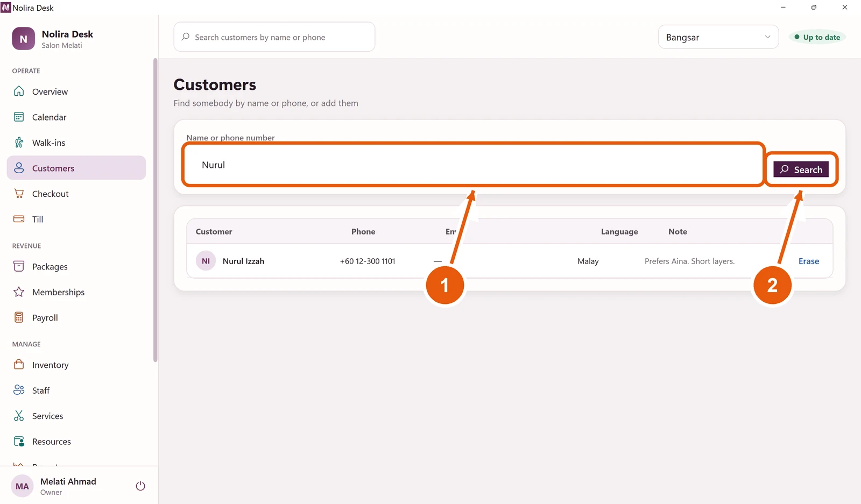
Task: Click the sidebar vertical scrollbar
Action: pyautogui.click(x=156, y=210)
